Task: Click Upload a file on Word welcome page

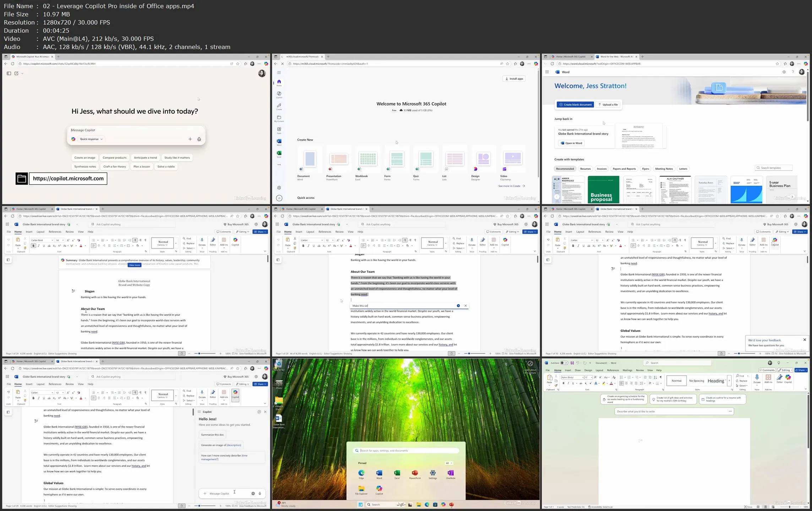Action: pyautogui.click(x=608, y=105)
